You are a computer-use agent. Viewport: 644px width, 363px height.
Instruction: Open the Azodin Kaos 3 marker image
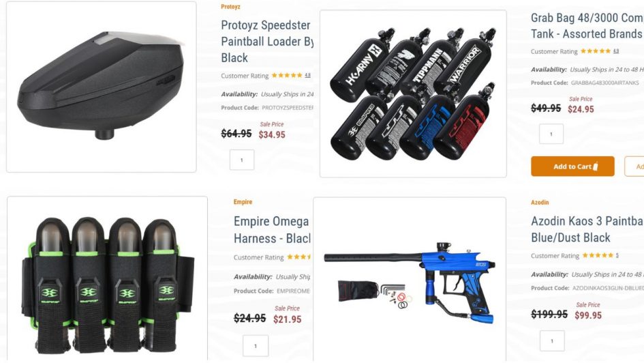click(x=410, y=280)
